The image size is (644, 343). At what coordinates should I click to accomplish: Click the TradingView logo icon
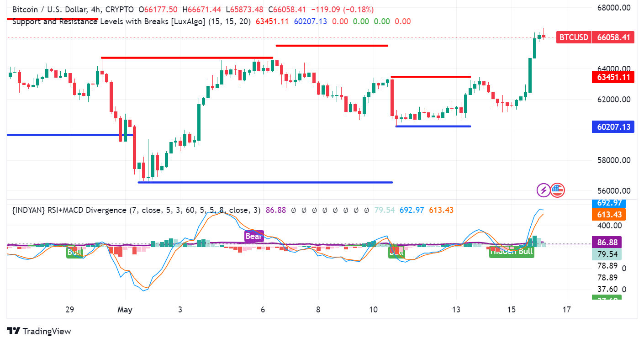pos(13,331)
